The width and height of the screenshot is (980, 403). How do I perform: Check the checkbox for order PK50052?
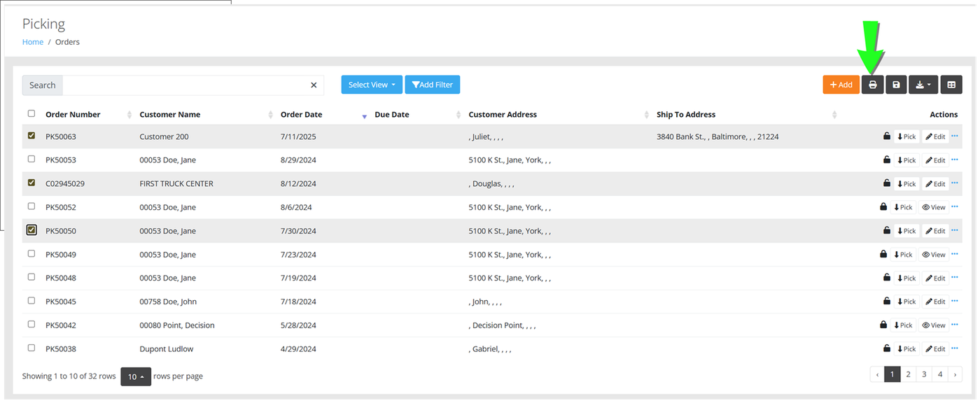point(31,206)
